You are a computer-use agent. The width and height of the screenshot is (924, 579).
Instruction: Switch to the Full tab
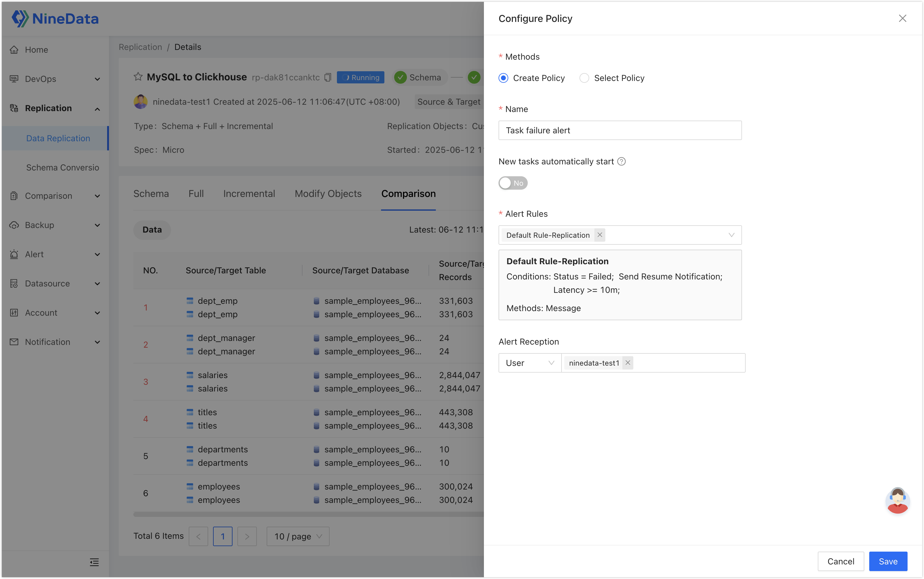[x=196, y=194]
